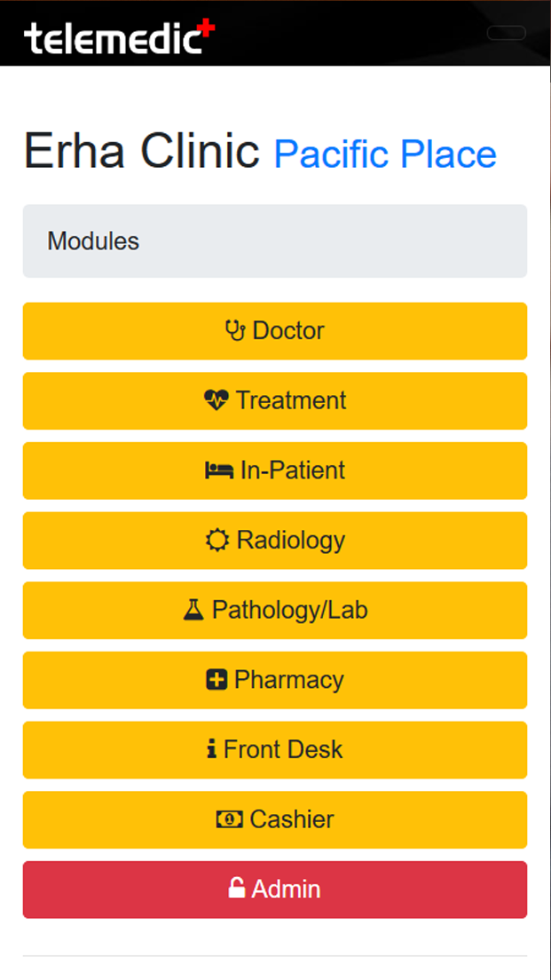Click the info icon for Front Desk
Image resolution: width=551 pixels, height=980 pixels.
pos(211,750)
